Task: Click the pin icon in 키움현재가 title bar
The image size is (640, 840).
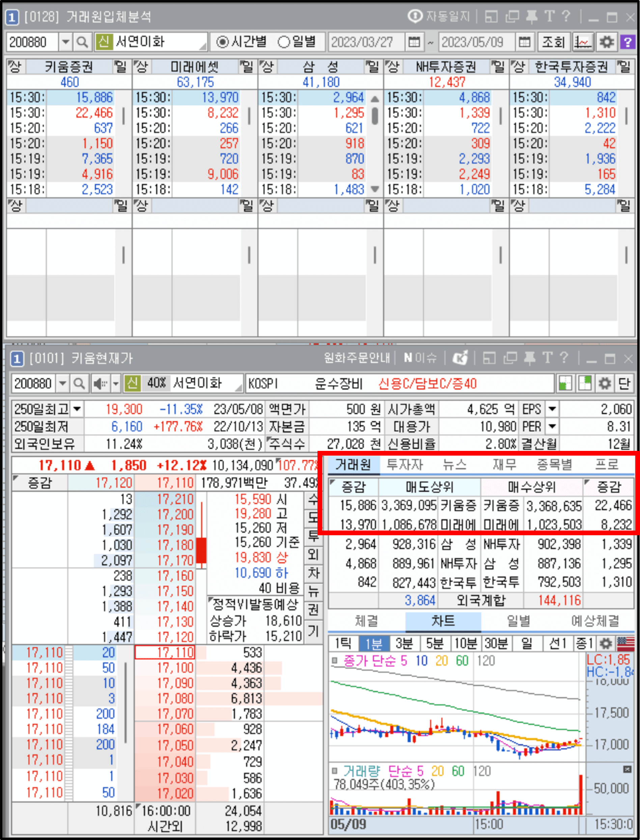Action: click(530, 358)
